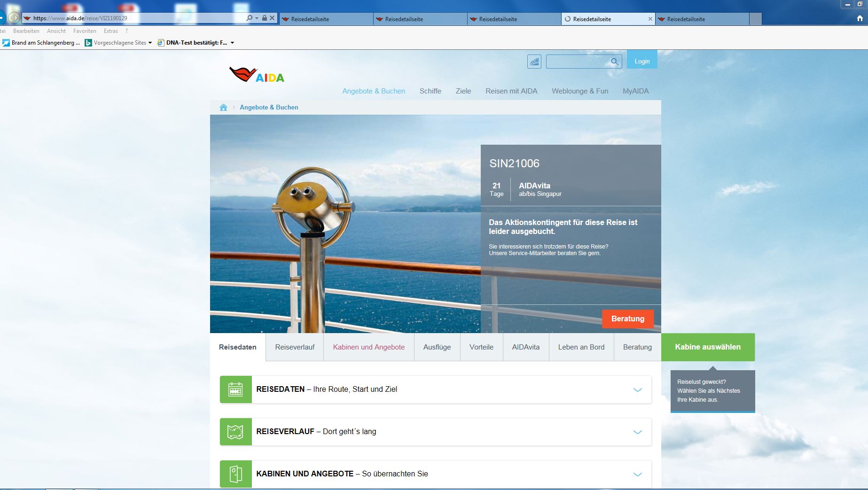Expand the REISEVERLAUF section chevron

[637, 432]
